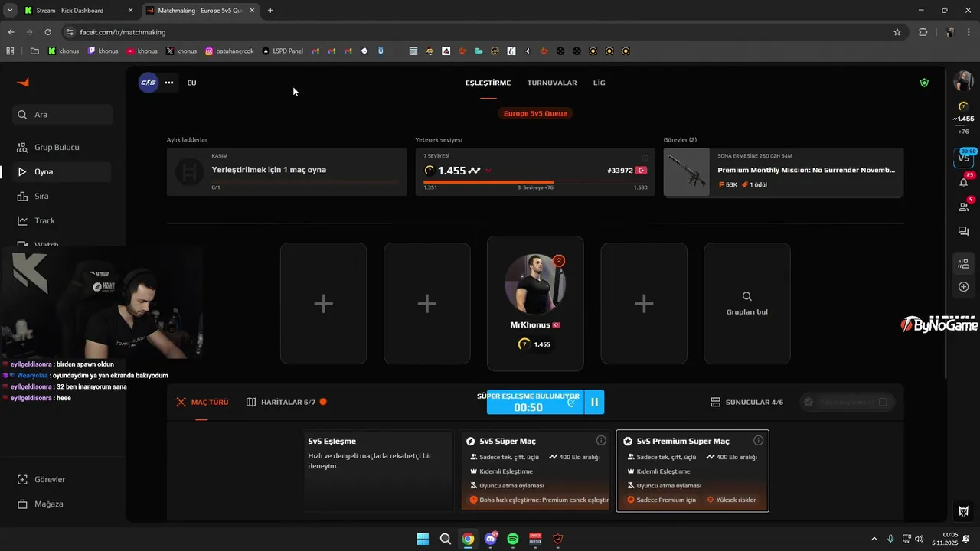This screenshot has width=980, height=551.
Task: Select the 5v5 Premium Super Maç card
Action: click(x=692, y=471)
